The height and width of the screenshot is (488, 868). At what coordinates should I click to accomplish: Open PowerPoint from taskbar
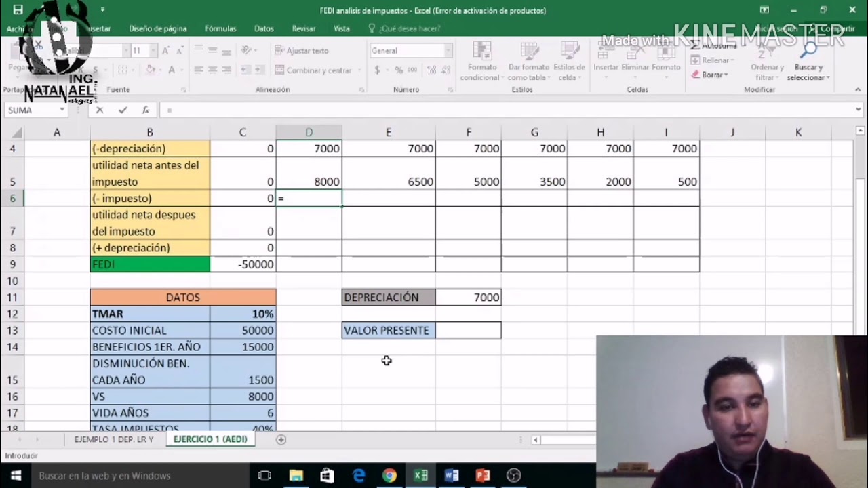pos(483,476)
